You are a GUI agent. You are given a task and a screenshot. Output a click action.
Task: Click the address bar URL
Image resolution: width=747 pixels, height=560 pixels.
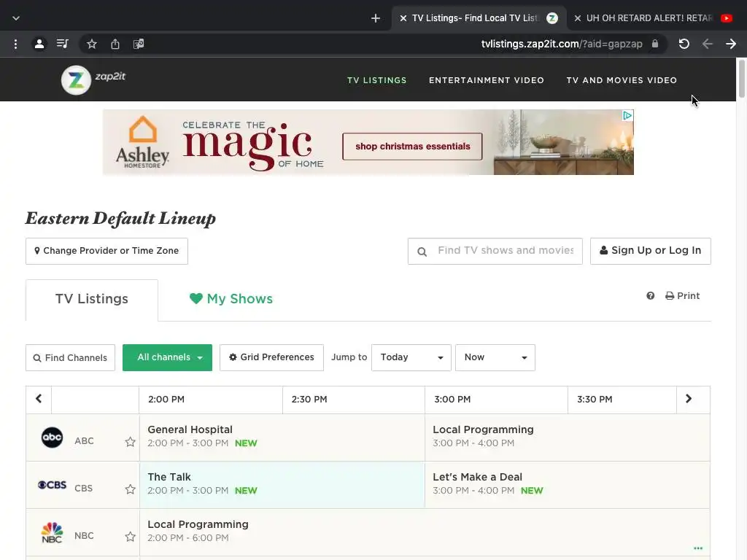pyautogui.click(x=562, y=44)
